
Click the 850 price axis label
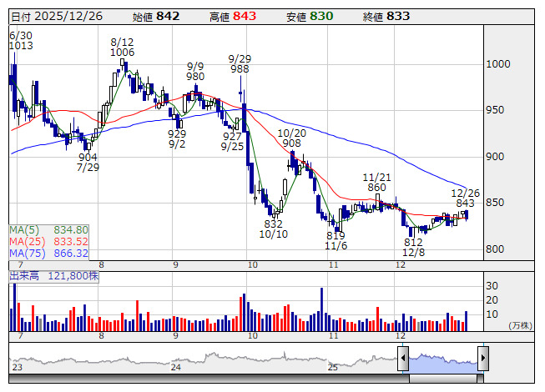pos(495,203)
